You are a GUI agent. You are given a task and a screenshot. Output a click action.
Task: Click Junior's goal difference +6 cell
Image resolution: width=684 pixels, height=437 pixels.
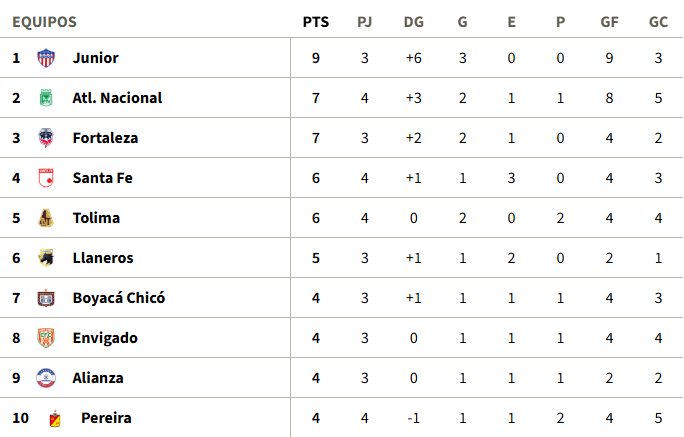(414, 58)
